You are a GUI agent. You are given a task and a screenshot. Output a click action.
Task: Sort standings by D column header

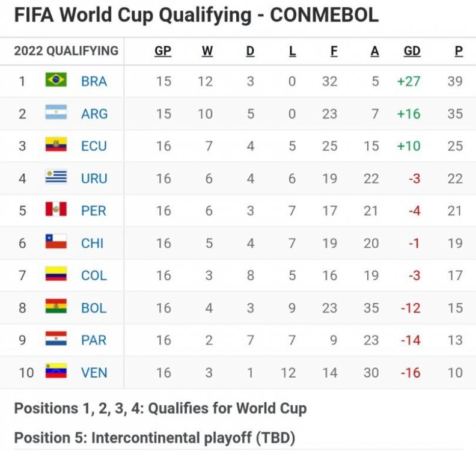coord(251,51)
